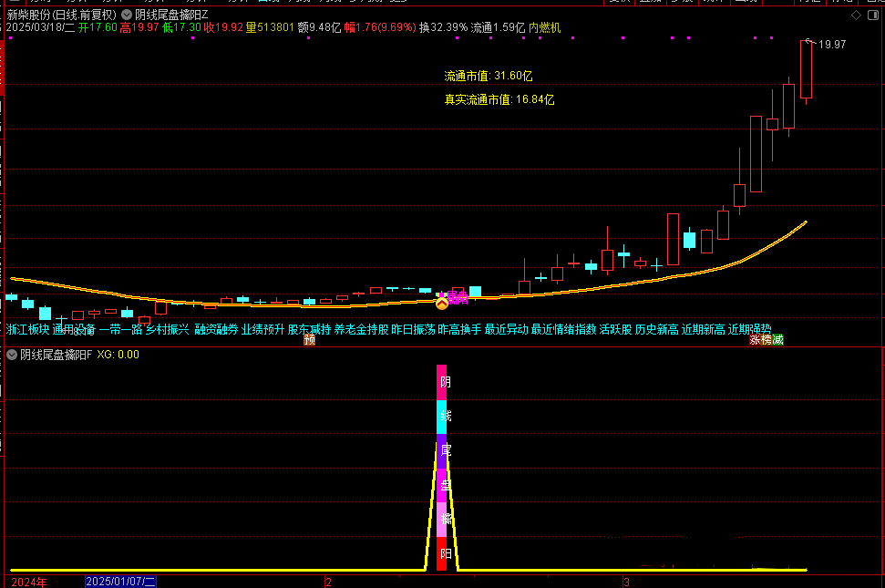The width and height of the screenshot is (885, 588).
Task: Click the 阴线尾盘擒阳Z indicator name
Action: tap(171, 15)
